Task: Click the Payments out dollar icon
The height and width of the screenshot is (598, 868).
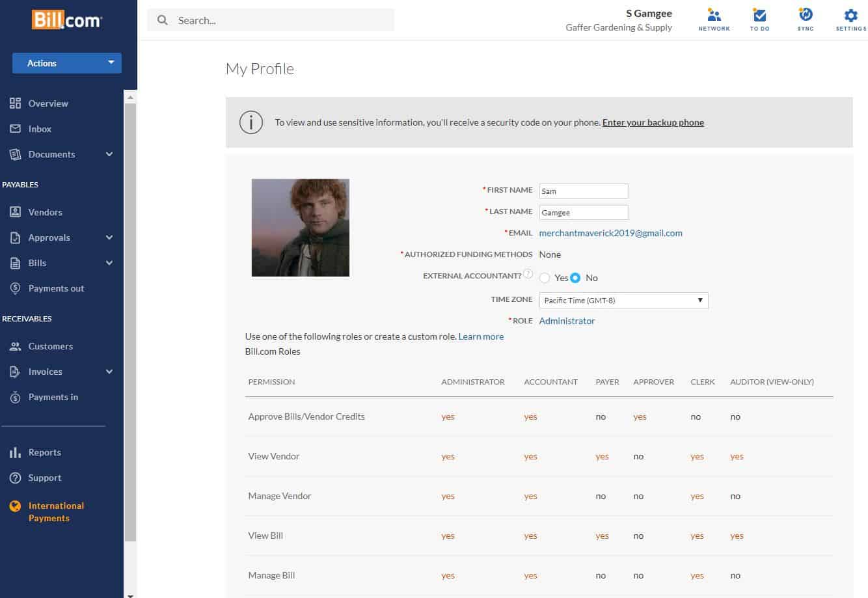Action: pyautogui.click(x=15, y=288)
